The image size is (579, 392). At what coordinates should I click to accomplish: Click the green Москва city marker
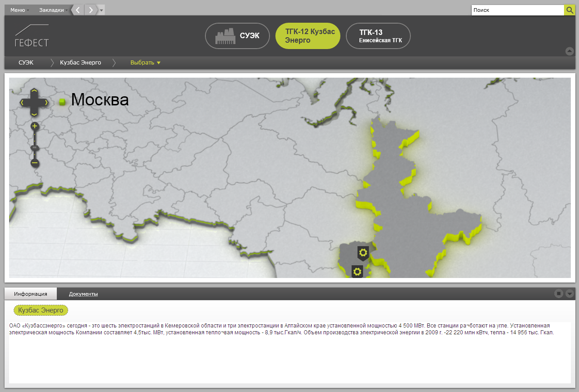tap(63, 102)
